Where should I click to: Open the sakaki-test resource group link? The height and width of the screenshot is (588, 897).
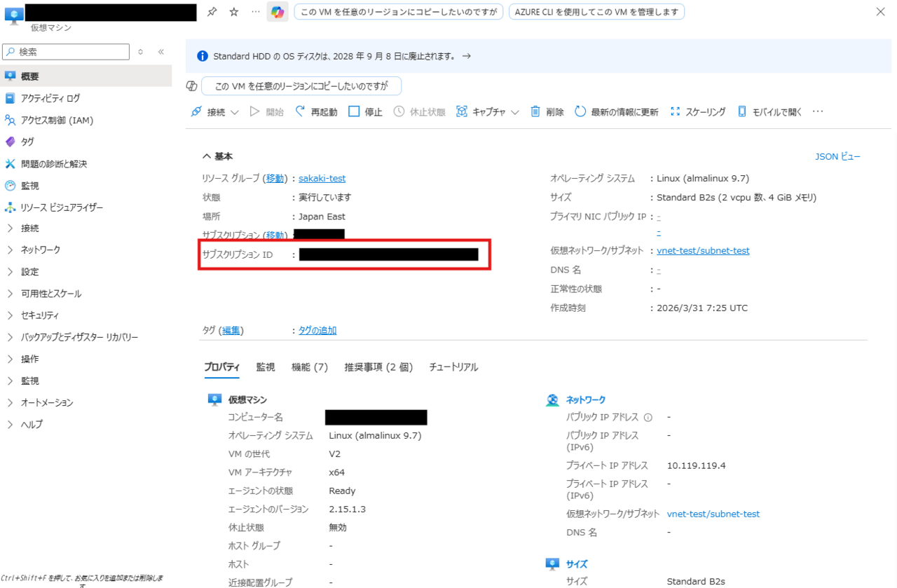(322, 179)
